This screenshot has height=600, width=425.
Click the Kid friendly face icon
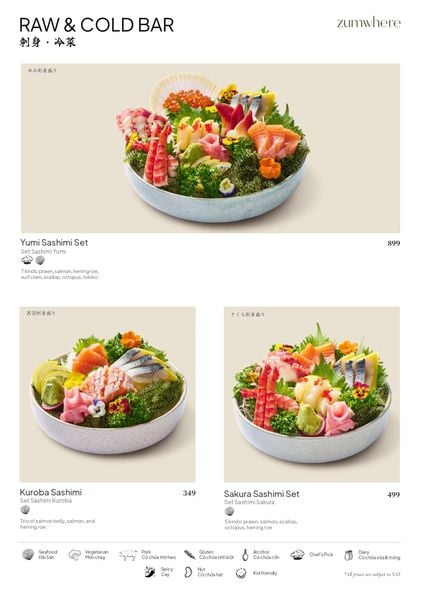coord(241,573)
